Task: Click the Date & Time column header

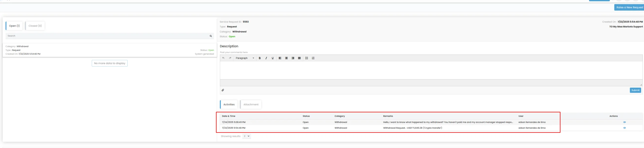Action: (x=228, y=116)
